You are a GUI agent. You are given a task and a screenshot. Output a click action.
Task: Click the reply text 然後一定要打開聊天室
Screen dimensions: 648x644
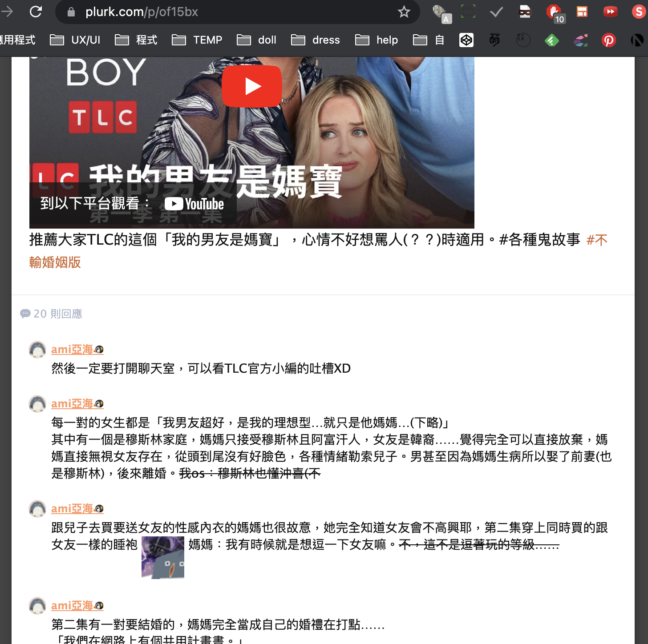pyautogui.click(x=113, y=368)
